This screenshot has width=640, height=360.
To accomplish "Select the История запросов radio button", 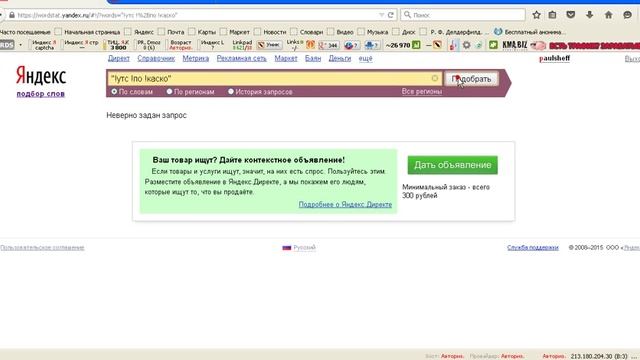I will coord(231,92).
